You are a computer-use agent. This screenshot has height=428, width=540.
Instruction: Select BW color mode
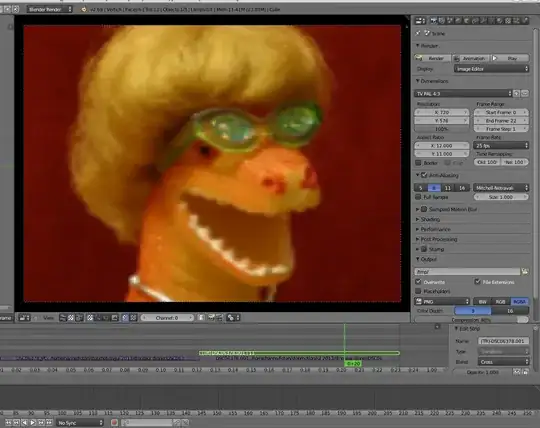(482, 301)
